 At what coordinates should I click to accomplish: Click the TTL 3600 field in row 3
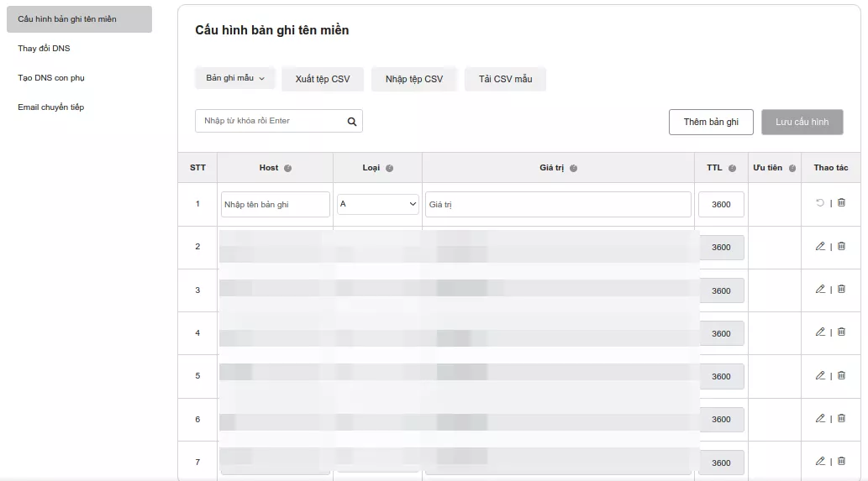click(721, 290)
